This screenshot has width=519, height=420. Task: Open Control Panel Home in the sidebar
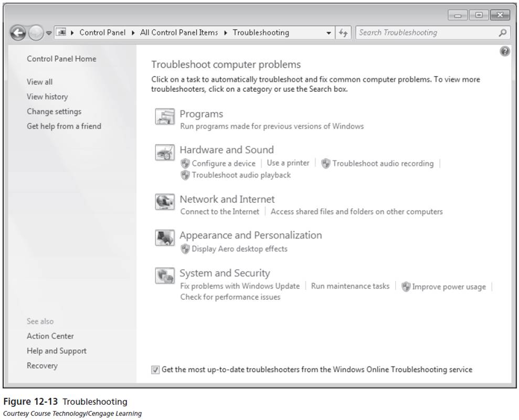point(61,59)
